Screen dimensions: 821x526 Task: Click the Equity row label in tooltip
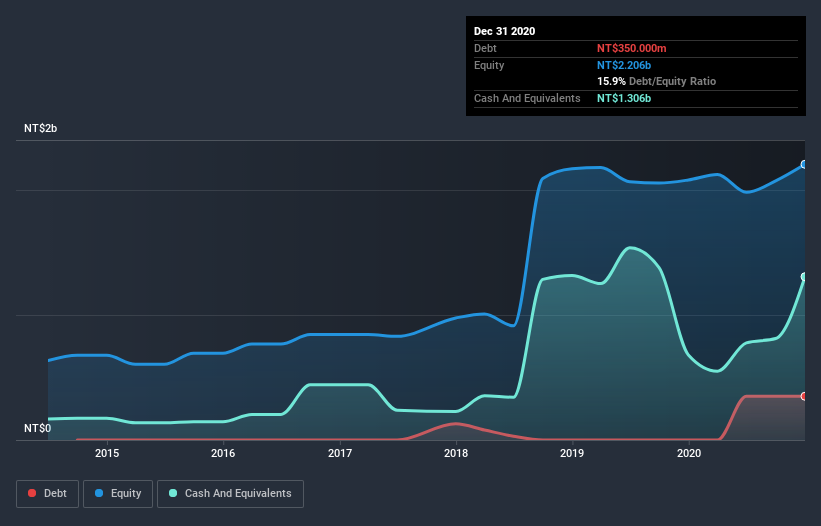click(x=489, y=65)
